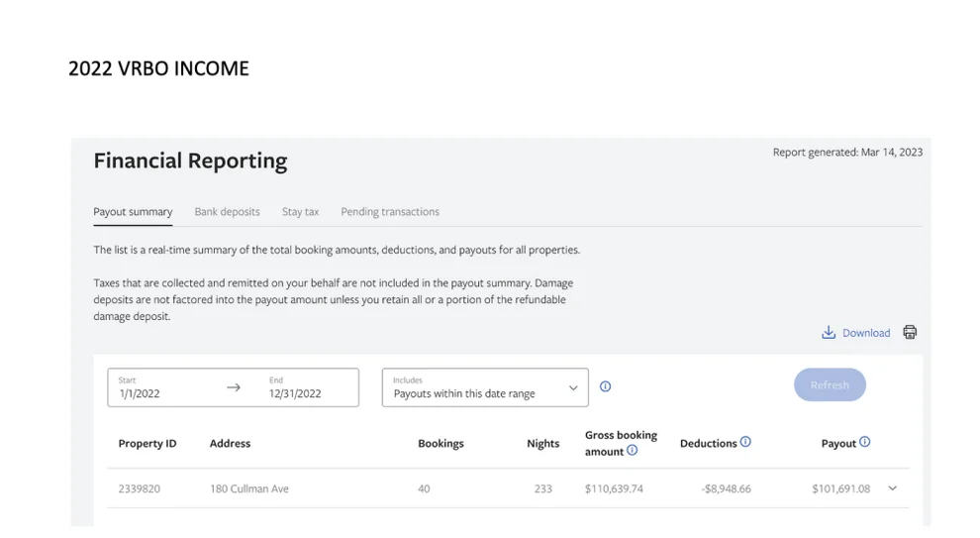Click the 2022 VRBO INCOME title
The width and height of the screenshot is (980, 538).
158,68
